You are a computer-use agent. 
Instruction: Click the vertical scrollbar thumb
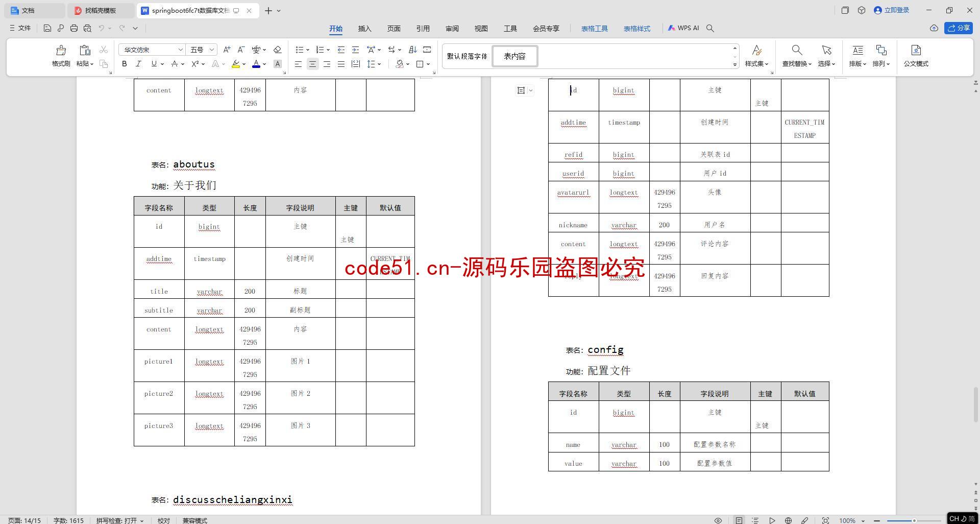(x=976, y=405)
